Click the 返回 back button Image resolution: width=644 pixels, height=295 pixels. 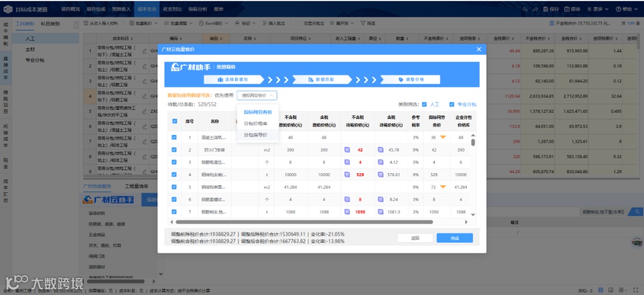pos(415,238)
